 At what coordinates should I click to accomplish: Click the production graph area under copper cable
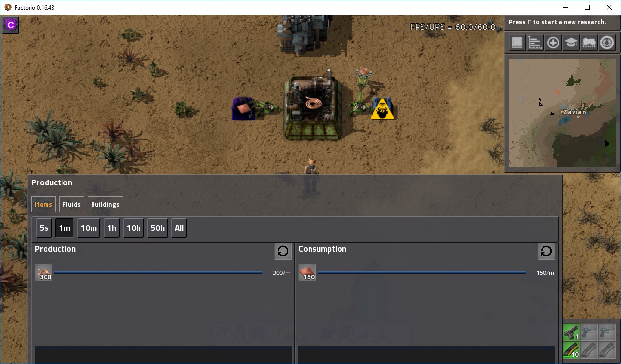(163, 354)
